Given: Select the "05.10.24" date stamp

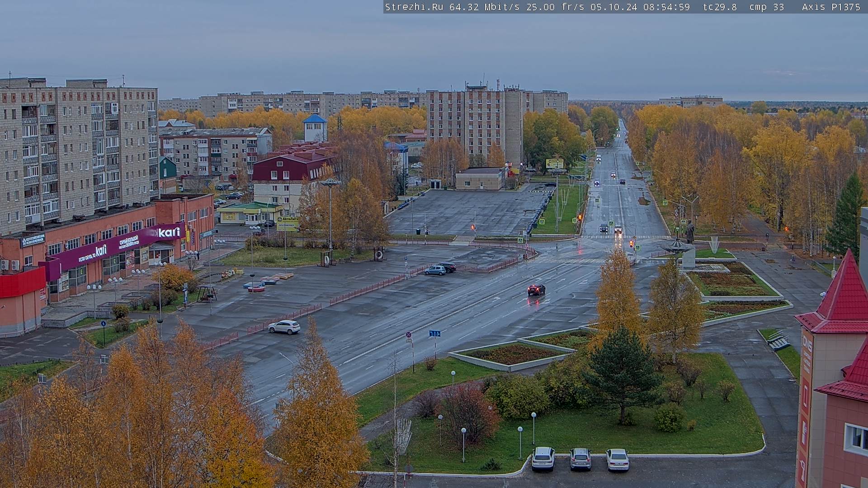Looking at the screenshot, I should pyautogui.click(x=614, y=7).
